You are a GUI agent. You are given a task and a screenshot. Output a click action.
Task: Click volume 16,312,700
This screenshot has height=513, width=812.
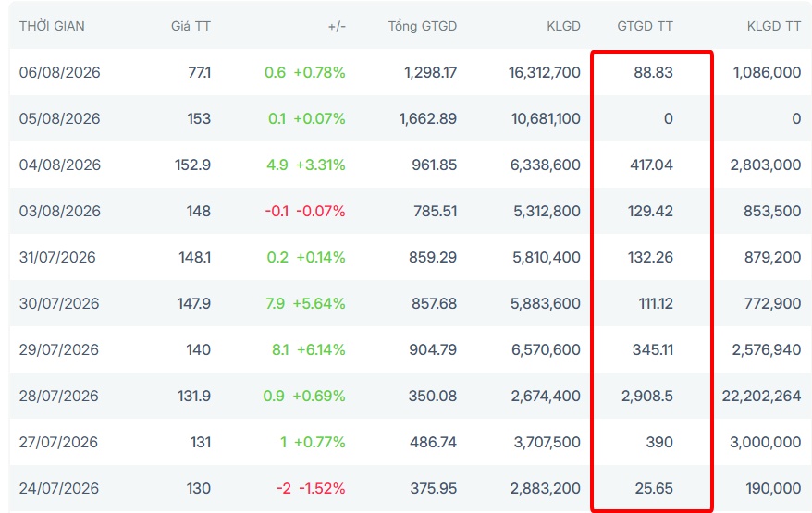[545, 72]
